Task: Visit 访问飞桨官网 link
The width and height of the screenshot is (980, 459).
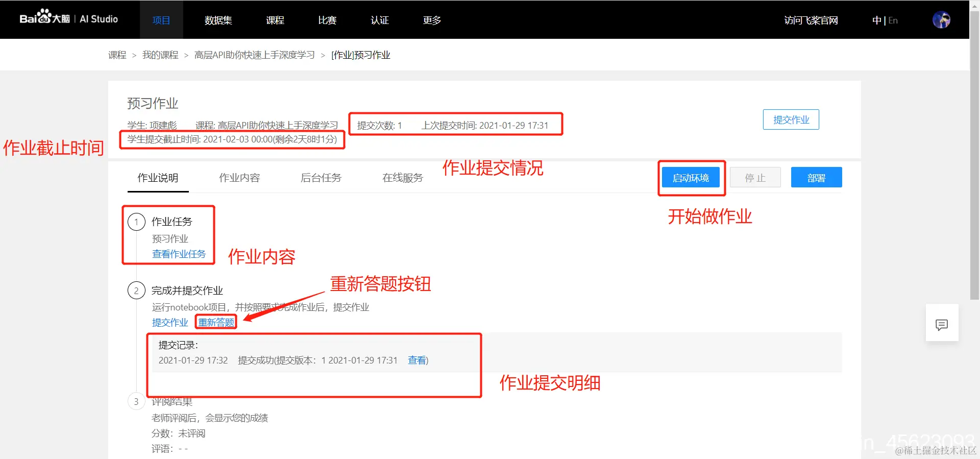Action: pos(811,20)
